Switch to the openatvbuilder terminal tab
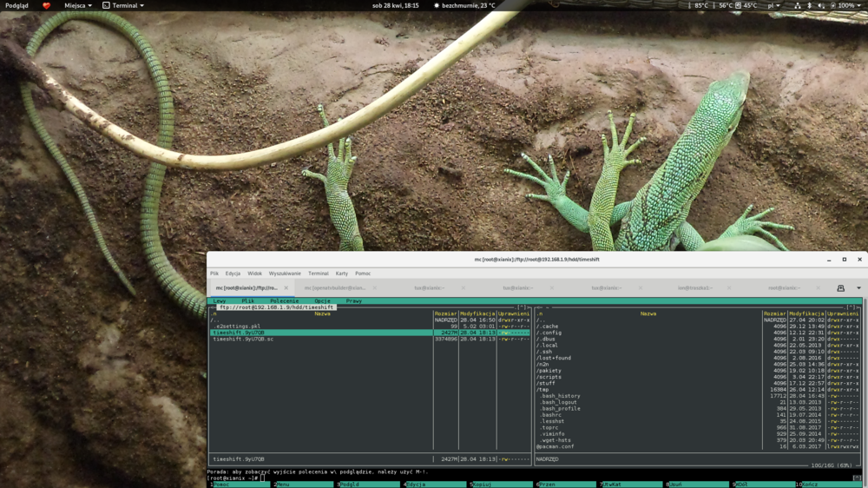This screenshot has height=488, width=868. 334,288
